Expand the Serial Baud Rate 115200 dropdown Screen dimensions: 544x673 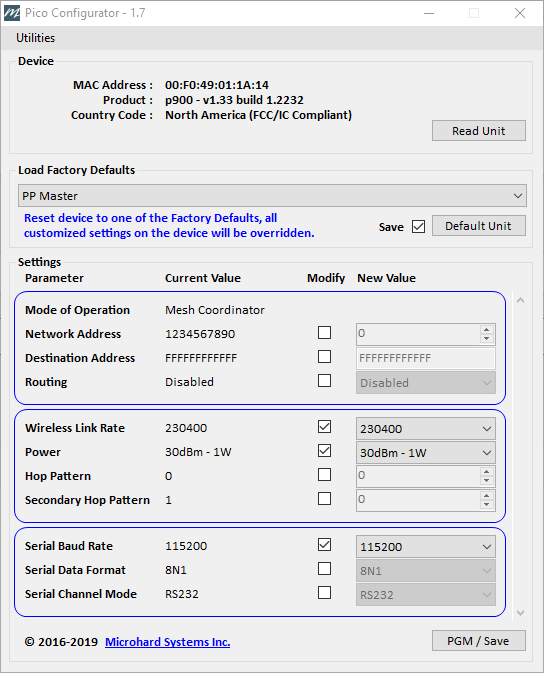pyautogui.click(x=425, y=547)
